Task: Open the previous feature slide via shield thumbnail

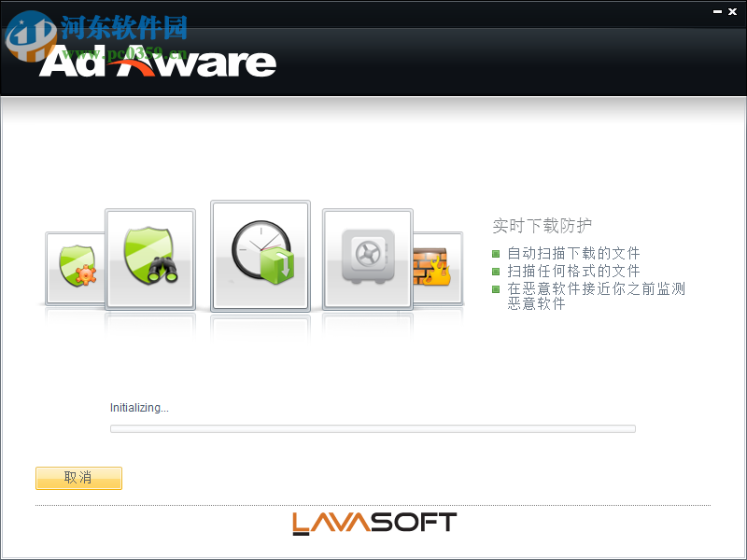Action: (149, 259)
